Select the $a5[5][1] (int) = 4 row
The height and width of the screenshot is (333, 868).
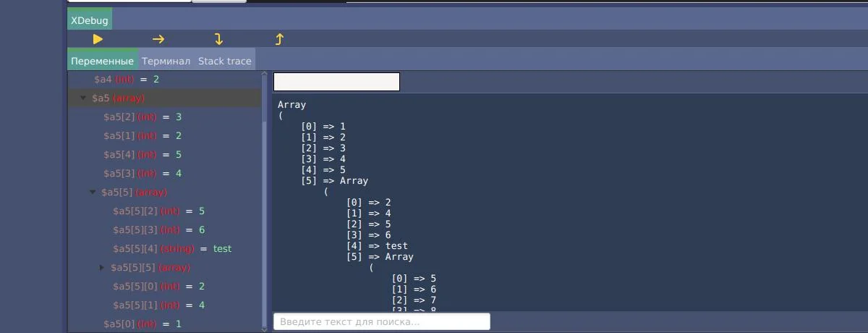[x=164, y=305]
